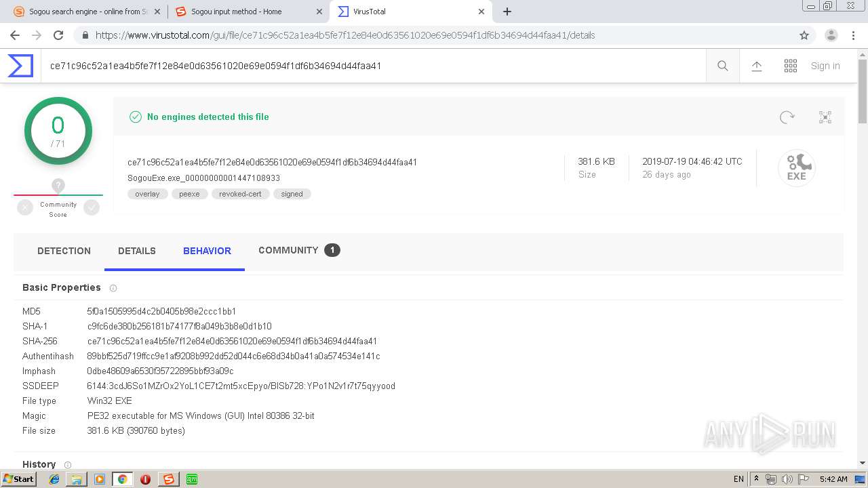Open the similarity graph icon
868x488 pixels.
coord(825,117)
